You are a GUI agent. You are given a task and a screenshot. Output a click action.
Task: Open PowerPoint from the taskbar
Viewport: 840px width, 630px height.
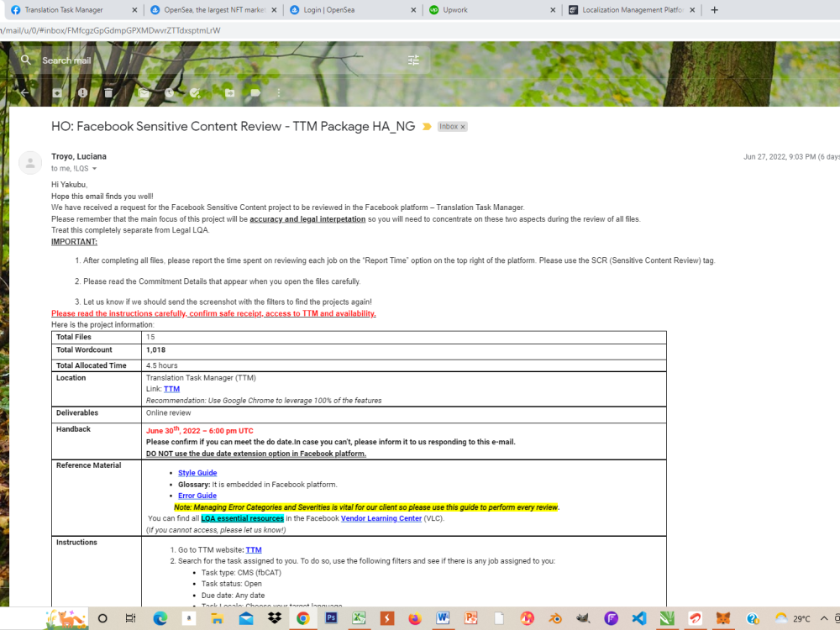pyautogui.click(x=471, y=619)
